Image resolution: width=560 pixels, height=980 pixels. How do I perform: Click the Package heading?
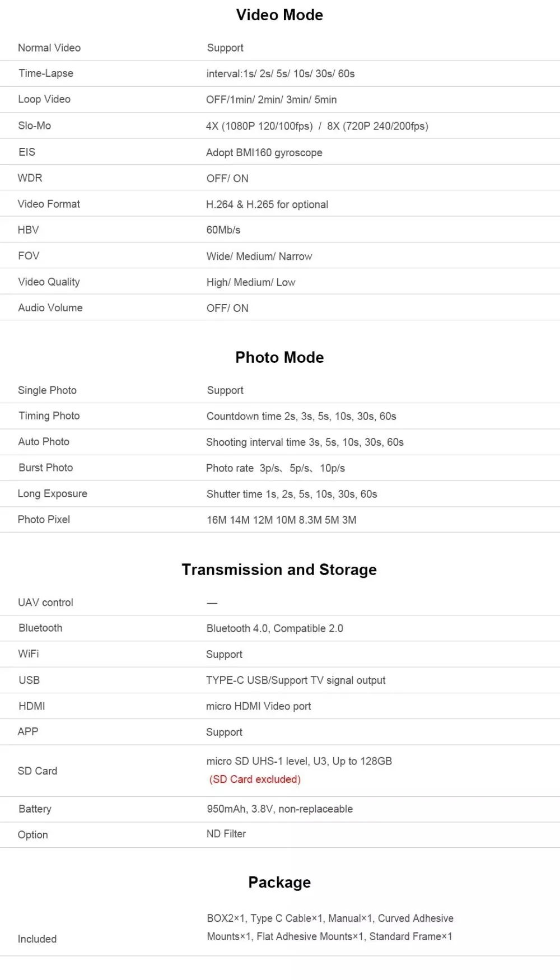click(279, 883)
